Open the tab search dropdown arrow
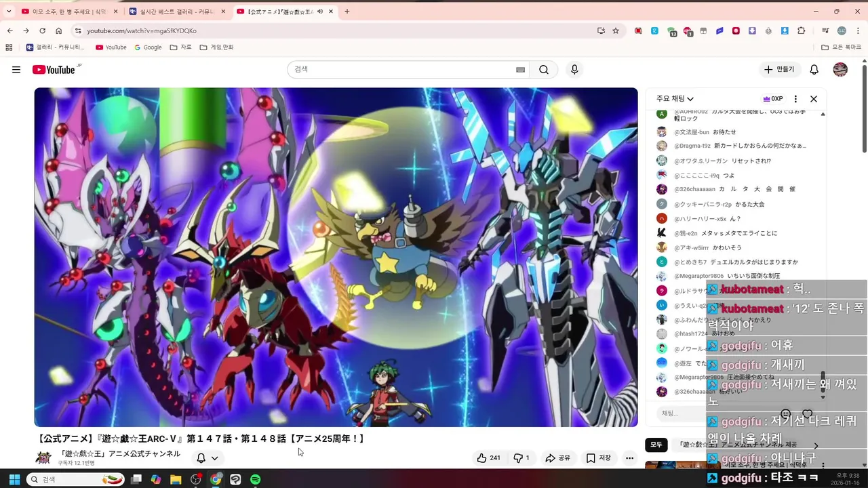The image size is (868, 488). coord(9,11)
